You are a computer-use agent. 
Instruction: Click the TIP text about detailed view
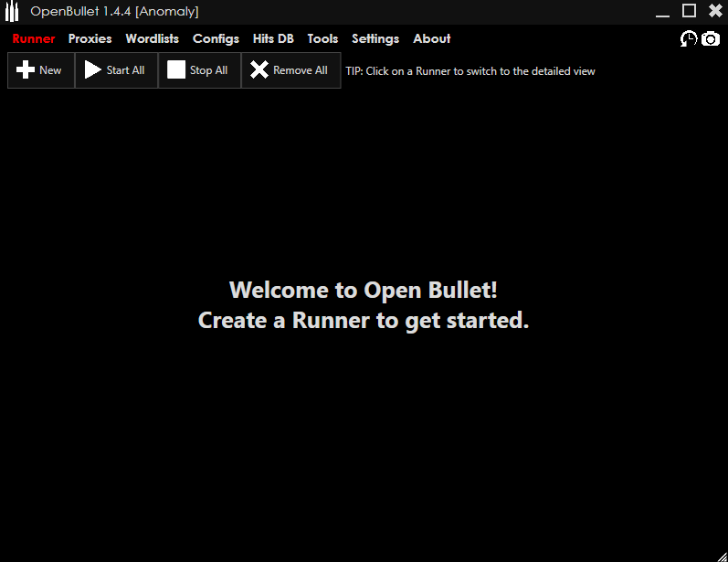pos(470,71)
